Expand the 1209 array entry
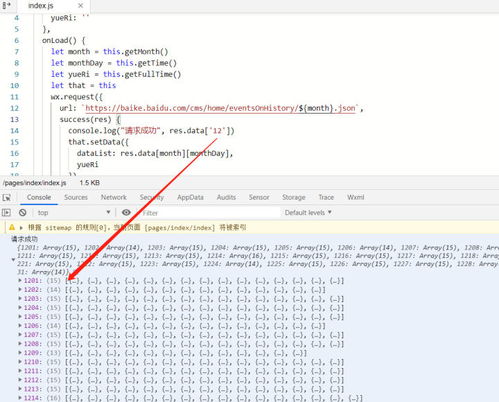This screenshot has width=499, height=402. click(x=20, y=353)
